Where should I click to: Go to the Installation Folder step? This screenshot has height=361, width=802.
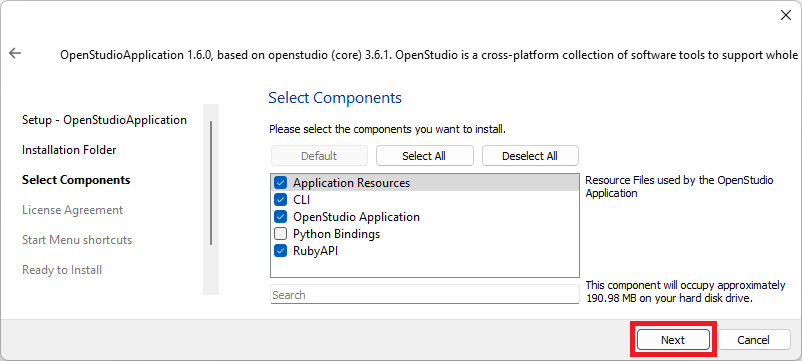pyautogui.click(x=69, y=150)
